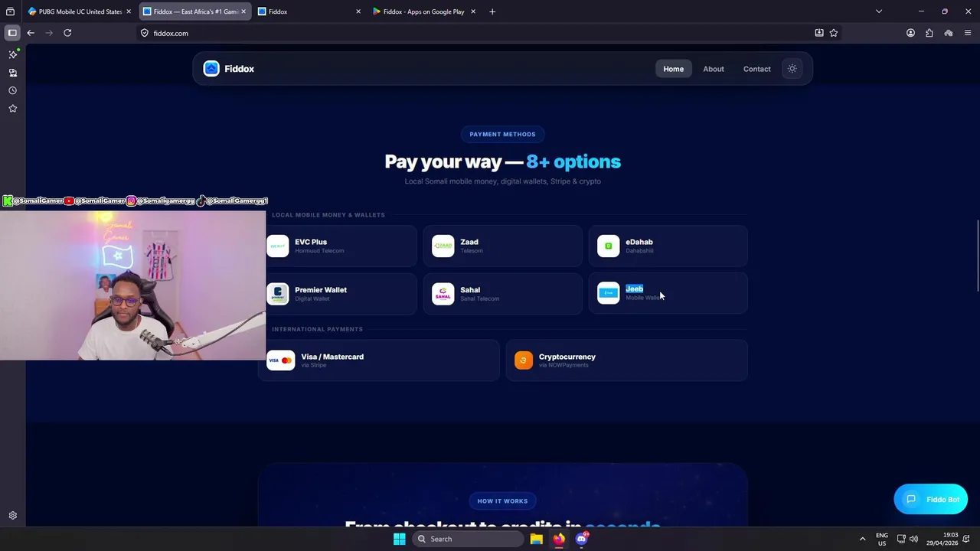Open the AI chatbot sparkle sidebar icon

[13, 54]
